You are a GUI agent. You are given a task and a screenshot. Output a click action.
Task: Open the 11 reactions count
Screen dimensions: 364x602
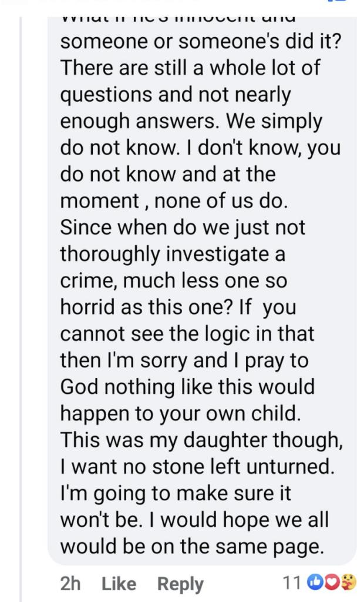[292, 583]
